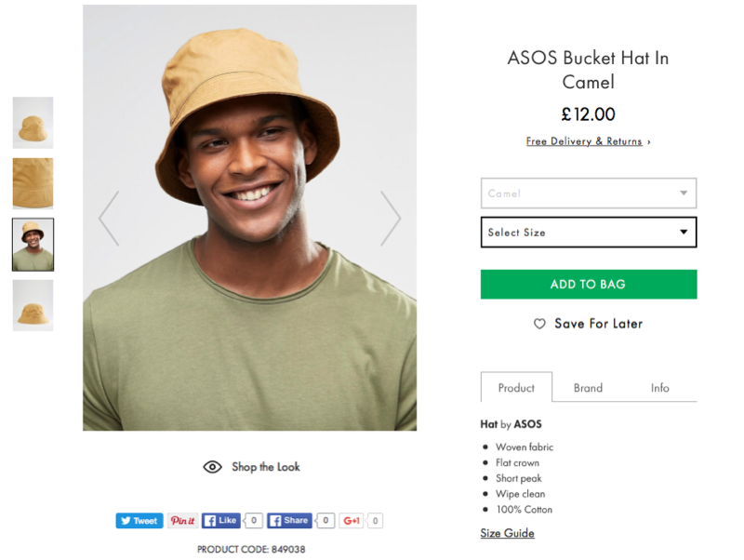
Task: Click the eye Shop the Look icon
Action: coord(213,467)
